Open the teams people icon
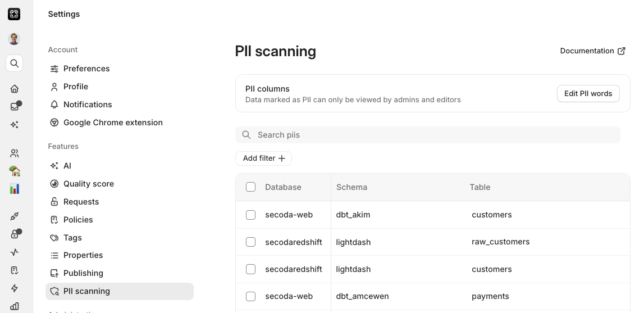This screenshot has height=313, width=644. (x=15, y=153)
